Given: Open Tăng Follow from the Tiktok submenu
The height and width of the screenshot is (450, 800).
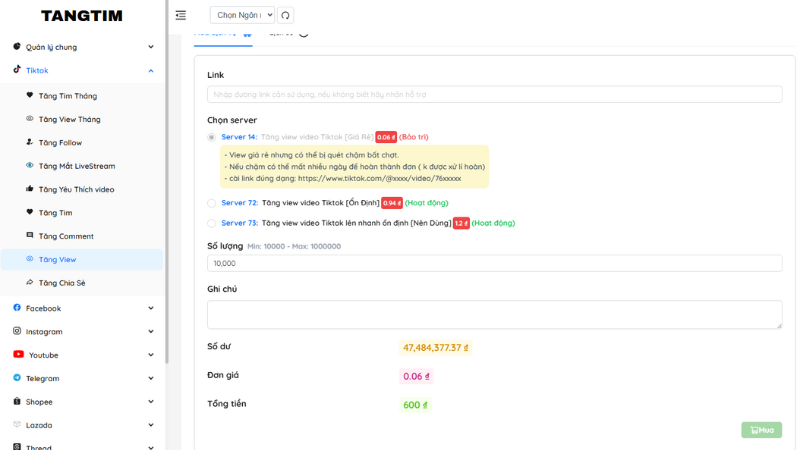Looking at the screenshot, I should (x=60, y=143).
